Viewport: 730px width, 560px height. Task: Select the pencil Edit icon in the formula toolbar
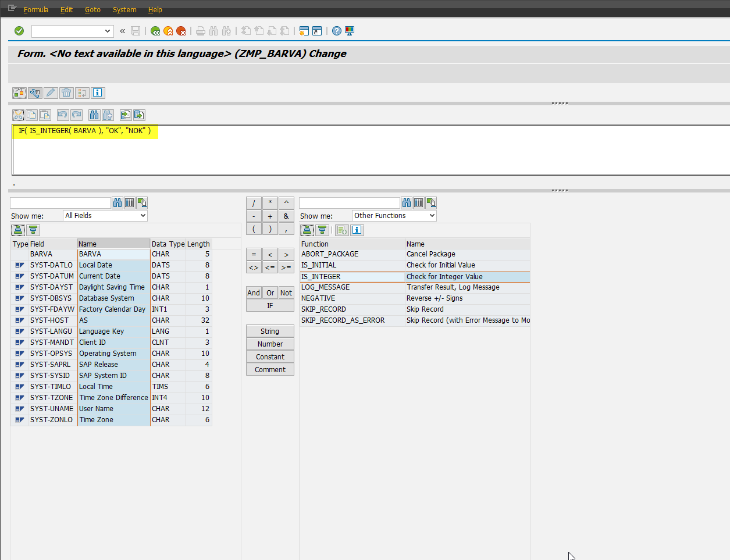[x=51, y=92]
